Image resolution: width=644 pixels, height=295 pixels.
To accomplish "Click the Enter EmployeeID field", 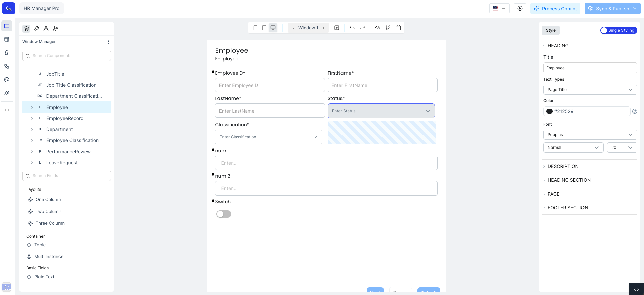I will (x=270, y=85).
